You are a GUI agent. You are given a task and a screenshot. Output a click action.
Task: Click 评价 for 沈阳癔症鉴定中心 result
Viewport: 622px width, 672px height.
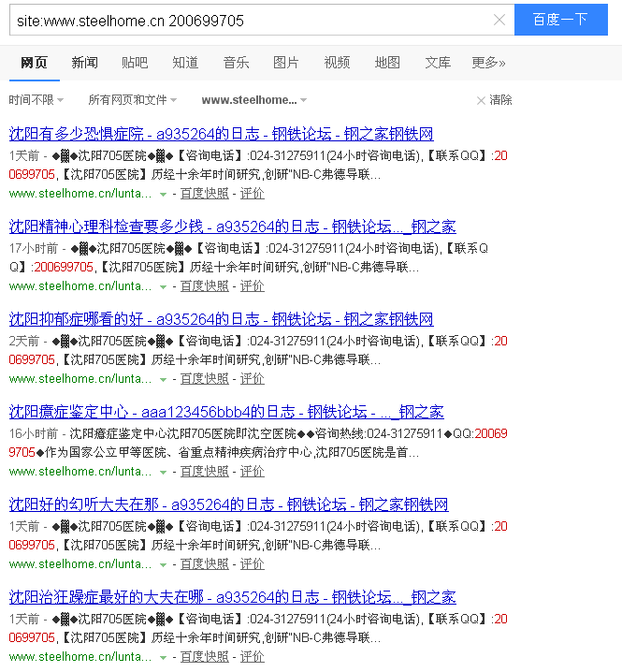(x=252, y=472)
